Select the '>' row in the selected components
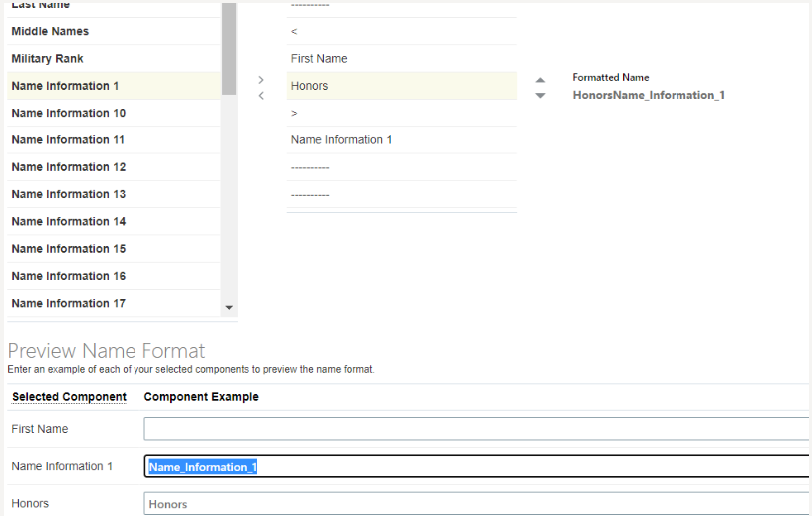Screen dimensions: 812x516 [x=402, y=113]
